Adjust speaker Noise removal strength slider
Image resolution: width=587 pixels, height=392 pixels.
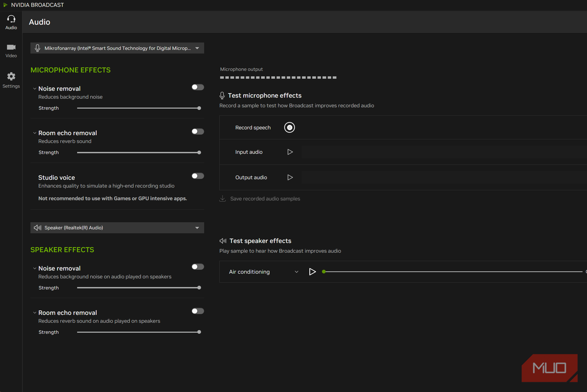coord(139,288)
